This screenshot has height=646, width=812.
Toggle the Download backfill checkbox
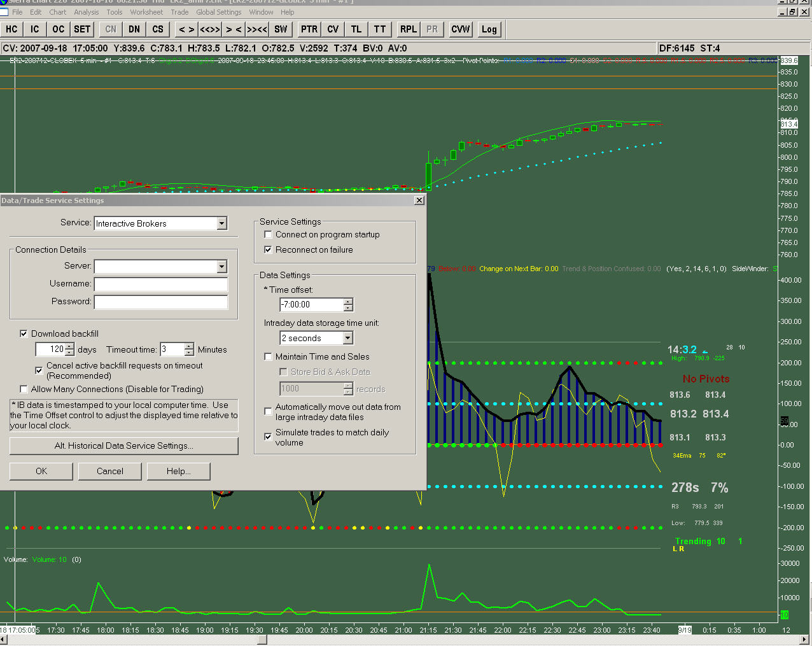(x=24, y=334)
